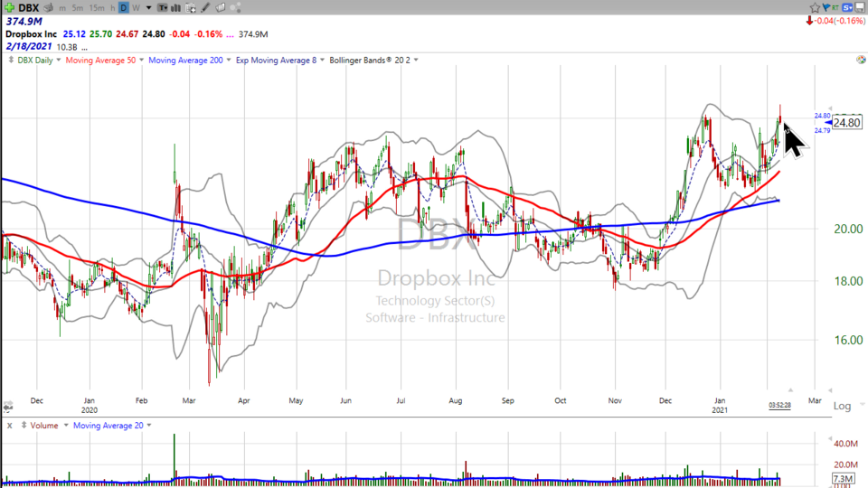Open the Moving Average 200 dropdown
This screenshot has width=868, height=488.
228,60
